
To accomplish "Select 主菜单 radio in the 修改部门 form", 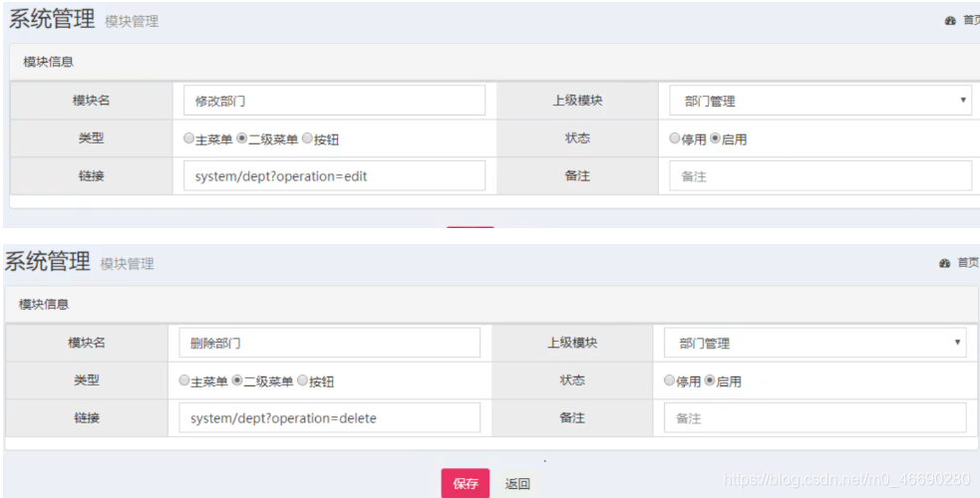I will 188,138.
